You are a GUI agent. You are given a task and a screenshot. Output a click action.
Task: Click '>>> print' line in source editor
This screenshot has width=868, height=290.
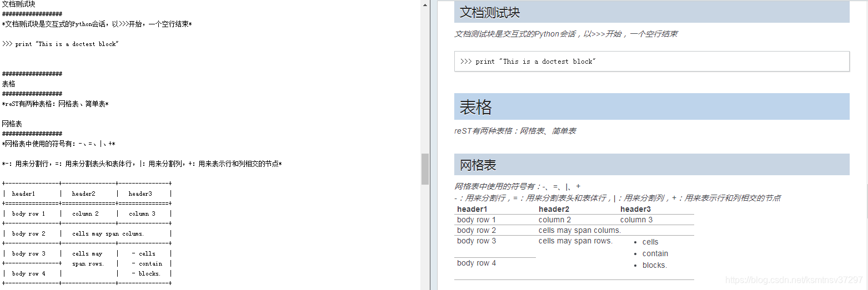(60, 44)
